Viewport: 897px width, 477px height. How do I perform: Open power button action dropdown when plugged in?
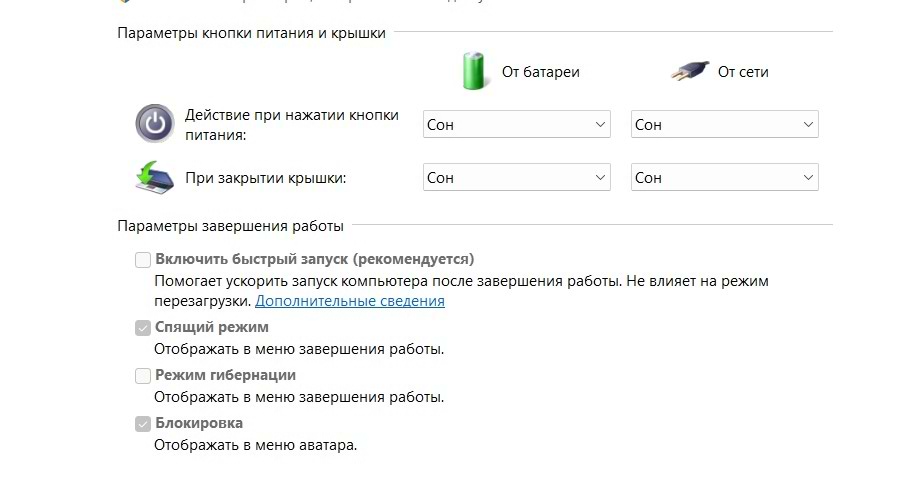point(724,124)
